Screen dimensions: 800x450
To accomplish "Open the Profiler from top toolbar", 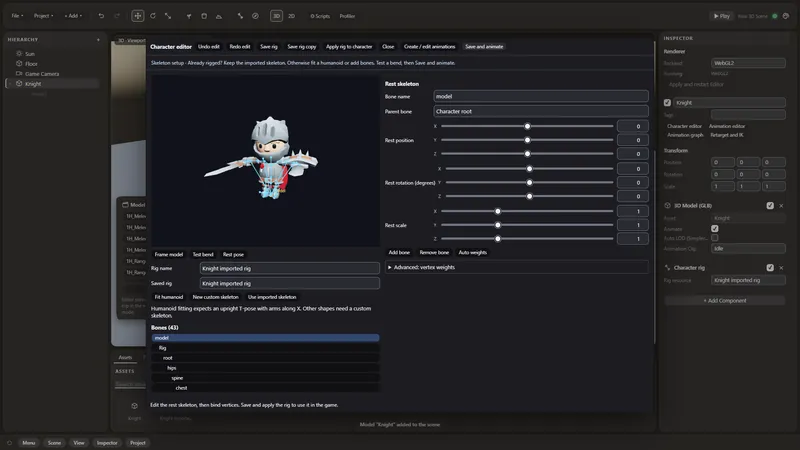I will (x=347, y=16).
